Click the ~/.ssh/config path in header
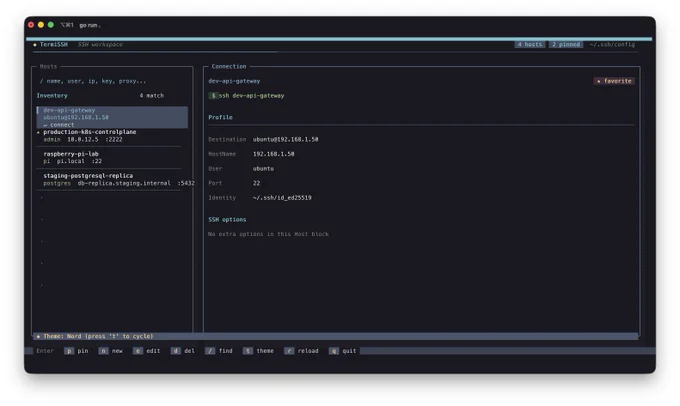 [x=612, y=45]
